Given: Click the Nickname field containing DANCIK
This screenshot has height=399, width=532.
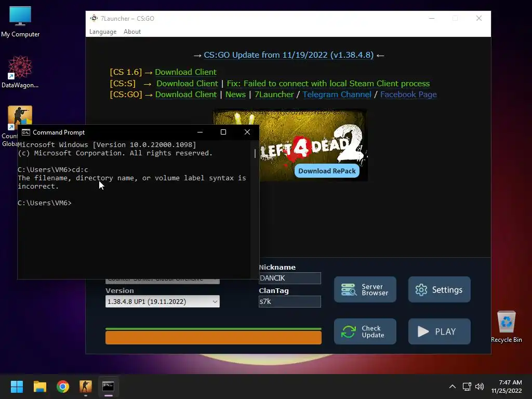Looking at the screenshot, I should click(x=290, y=278).
